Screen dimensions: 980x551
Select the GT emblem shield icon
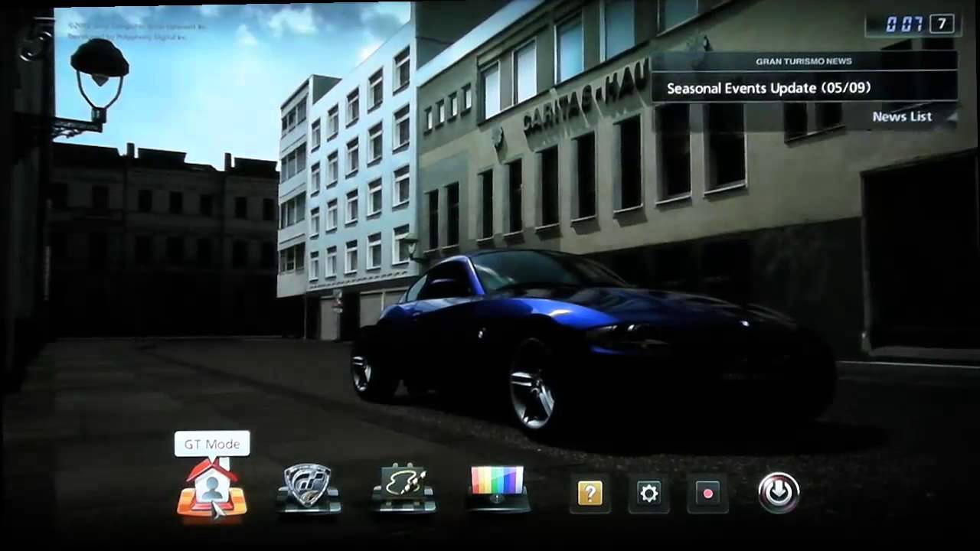(308, 488)
